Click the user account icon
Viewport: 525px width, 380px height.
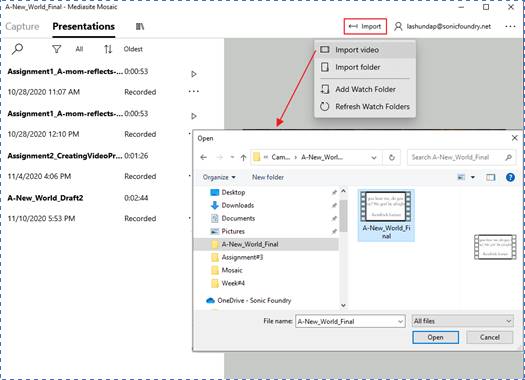398,26
